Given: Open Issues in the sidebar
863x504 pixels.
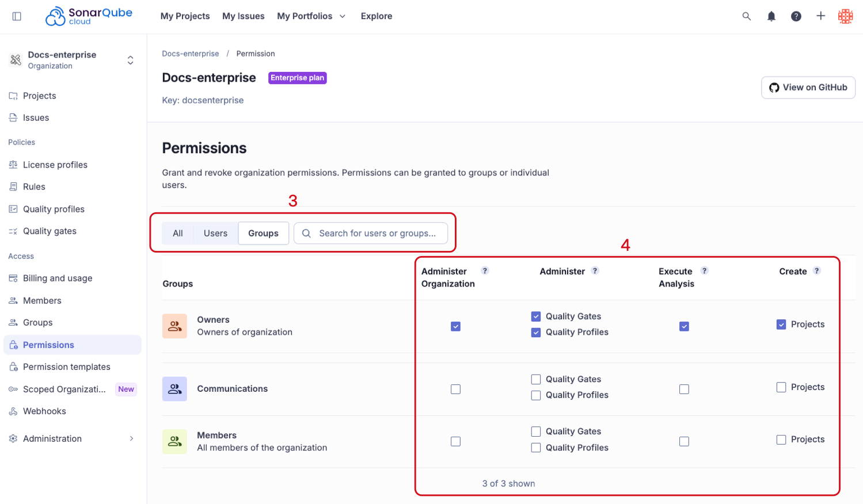Looking at the screenshot, I should point(72,117).
